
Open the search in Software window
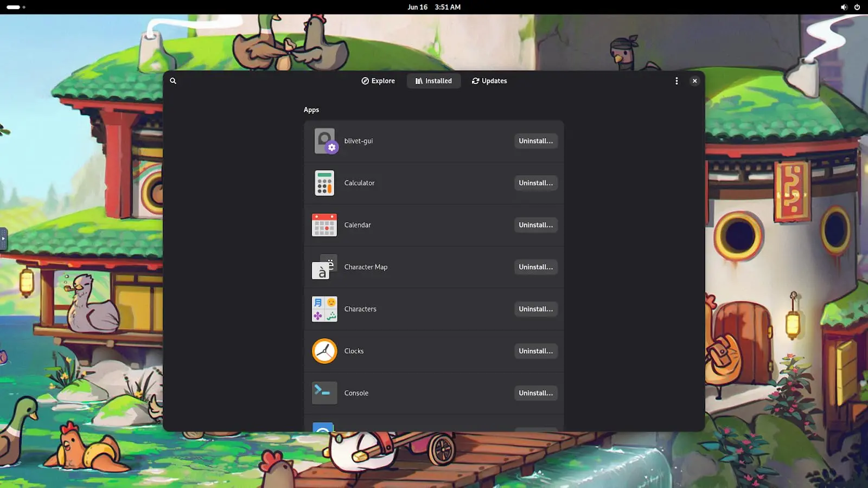[173, 81]
